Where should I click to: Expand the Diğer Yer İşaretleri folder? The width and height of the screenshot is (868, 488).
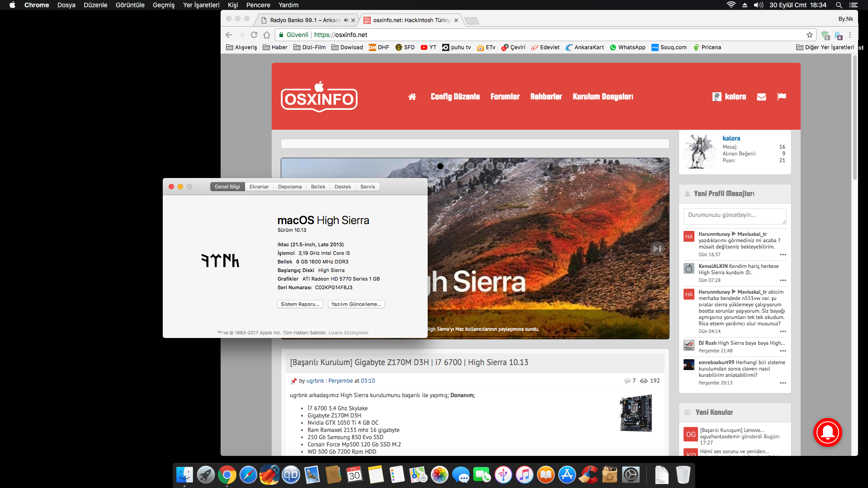[825, 47]
